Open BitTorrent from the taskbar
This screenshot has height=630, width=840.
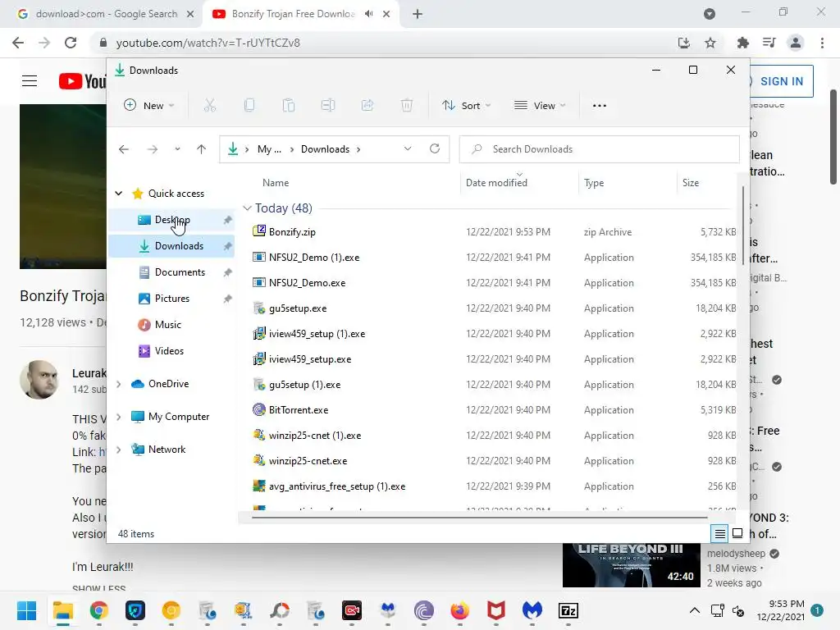pyautogui.click(x=424, y=610)
